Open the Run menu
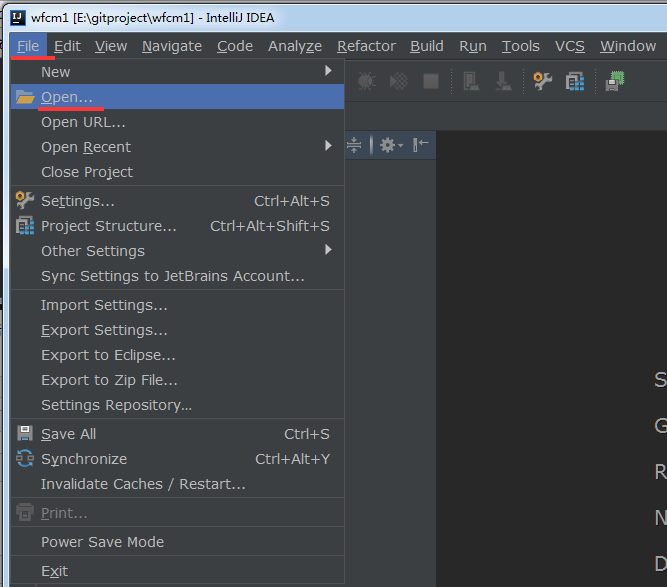Screen dimensions: 667x587 tap(473, 46)
